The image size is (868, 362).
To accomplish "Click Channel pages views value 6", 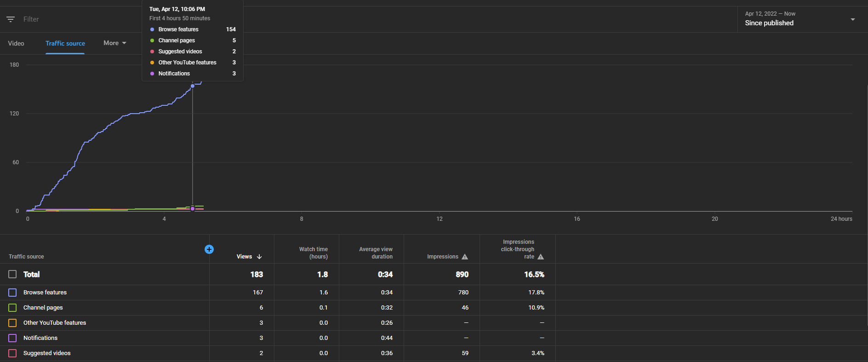I will pos(261,308).
